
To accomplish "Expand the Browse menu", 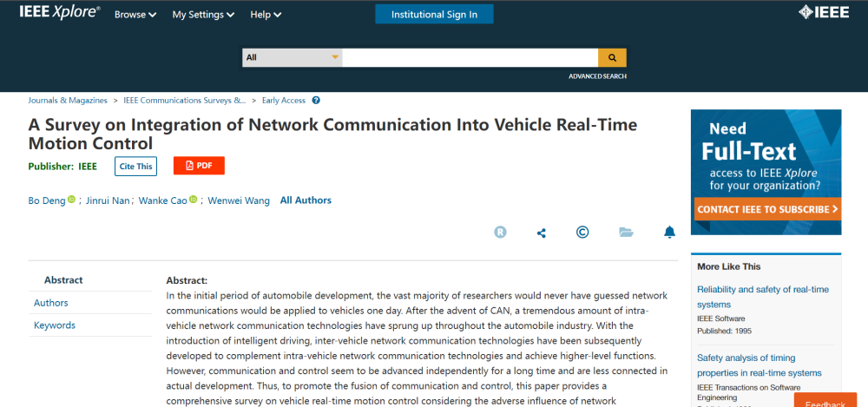I will click(135, 15).
